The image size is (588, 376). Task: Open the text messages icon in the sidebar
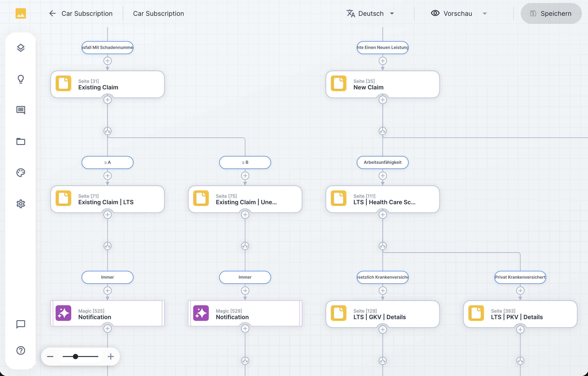pos(21,110)
